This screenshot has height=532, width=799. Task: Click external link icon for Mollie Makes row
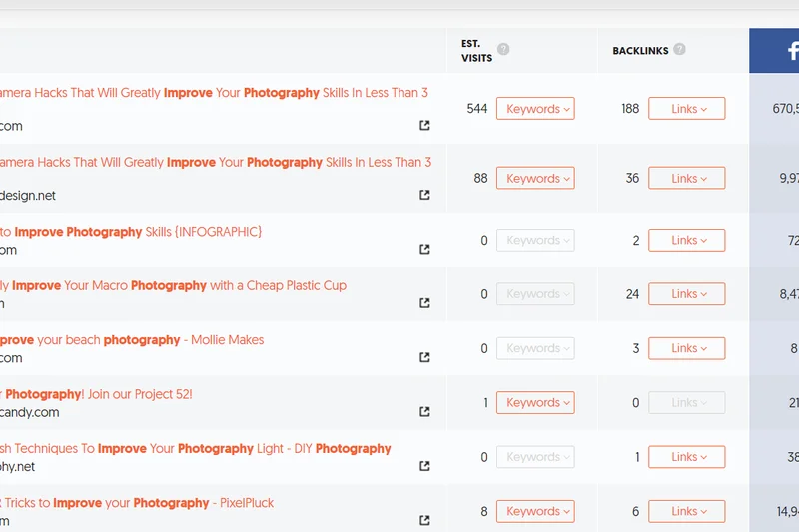pyautogui.click(x=424, y=357)
